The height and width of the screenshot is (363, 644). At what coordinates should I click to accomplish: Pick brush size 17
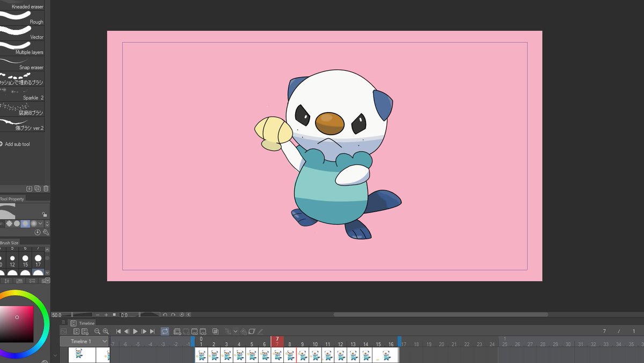point(38,261)
